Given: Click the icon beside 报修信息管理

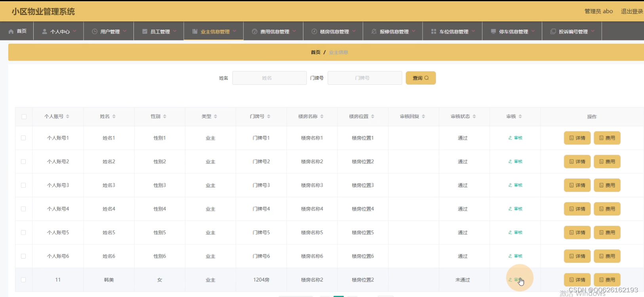Looking at the screenshot, I should pyautogui.click(x=374, y=31).
